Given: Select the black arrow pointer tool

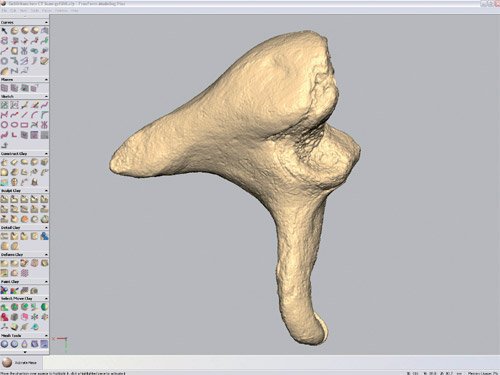Looking at the screenshot, I should tap(4, 31).
